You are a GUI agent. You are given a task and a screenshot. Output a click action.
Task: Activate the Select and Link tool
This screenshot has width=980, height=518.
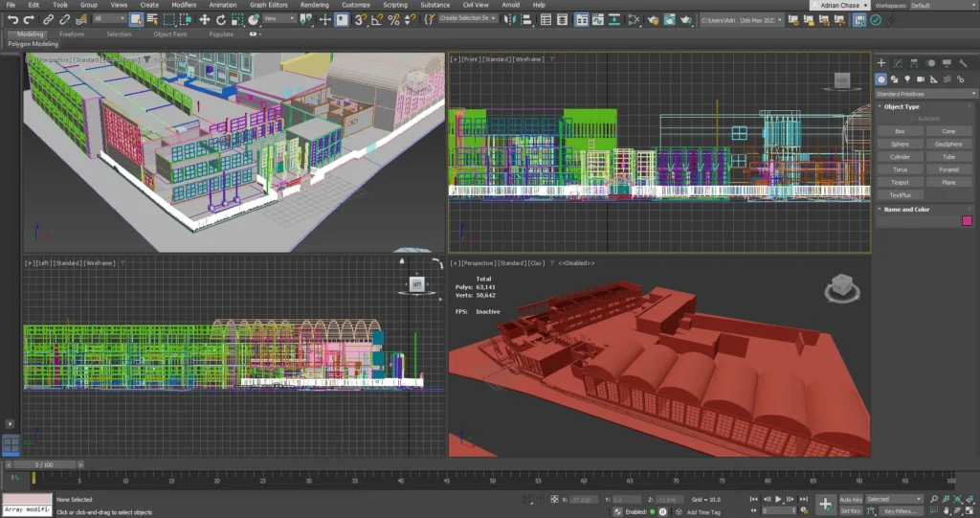coord(48,20)
